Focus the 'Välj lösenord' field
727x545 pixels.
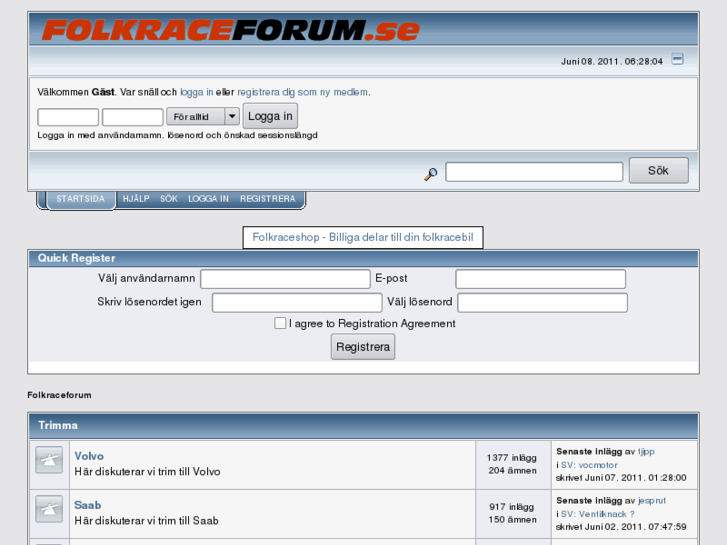542,303
